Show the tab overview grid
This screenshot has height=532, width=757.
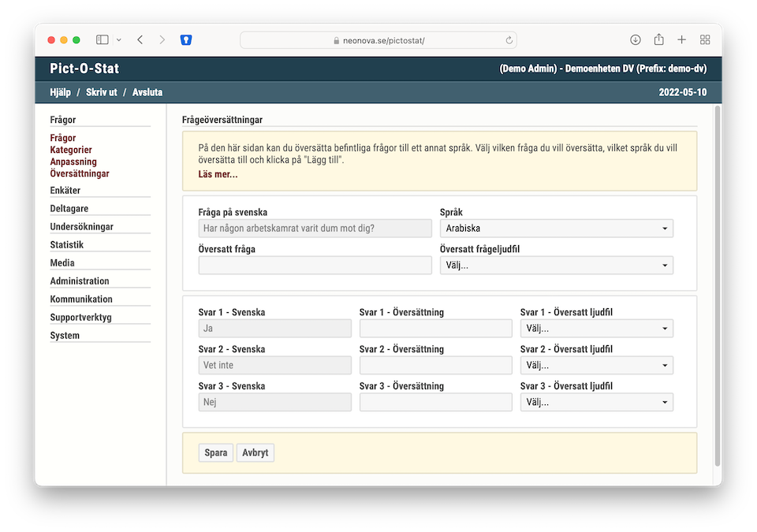(x=705, y=39)
